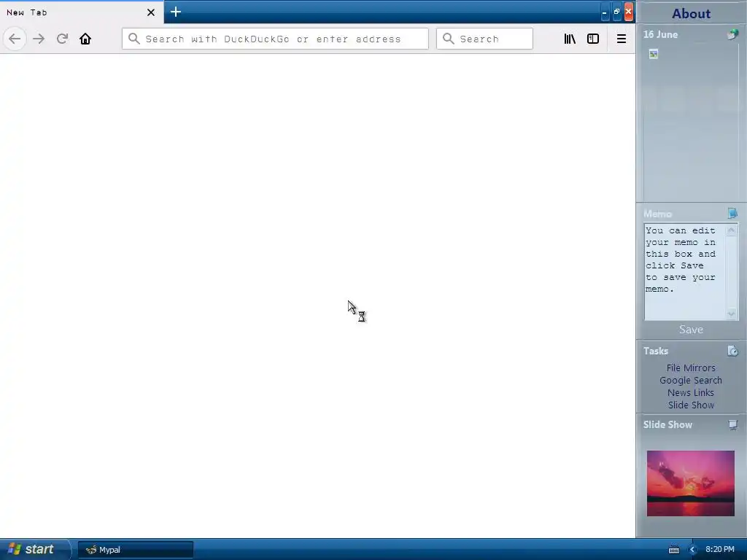The image size is (747, 560).
Task: Click the search box magnifier icon
Action: (x=449, y=39)
